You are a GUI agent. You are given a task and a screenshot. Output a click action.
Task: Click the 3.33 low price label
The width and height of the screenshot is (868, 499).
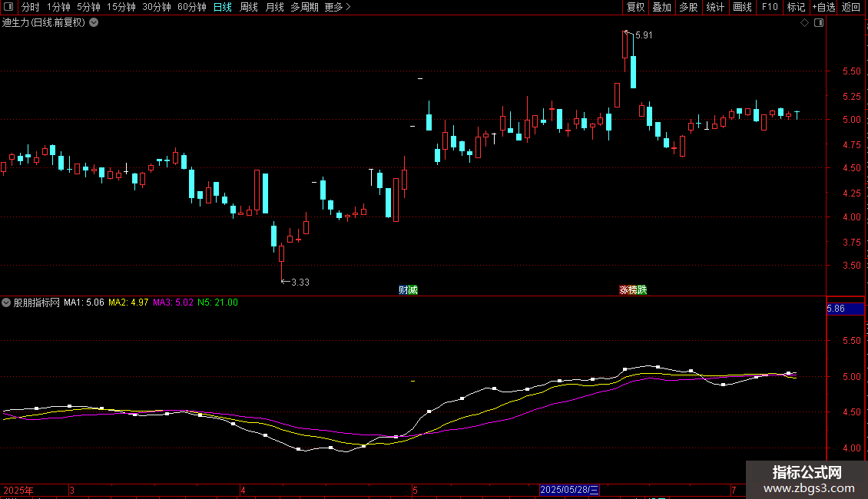(300, 283)
